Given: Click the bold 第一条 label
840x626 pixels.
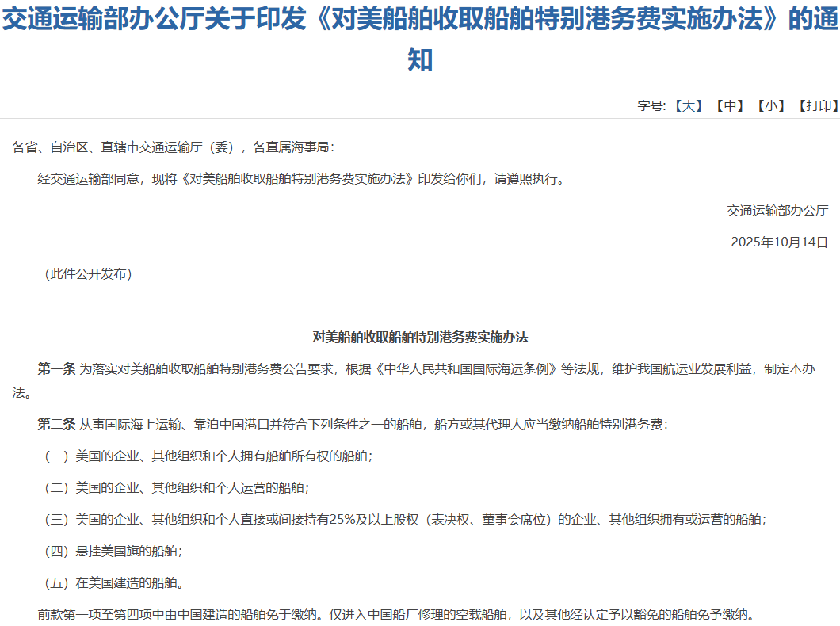Looking at the screenshot, I should [x=56, y=368].
